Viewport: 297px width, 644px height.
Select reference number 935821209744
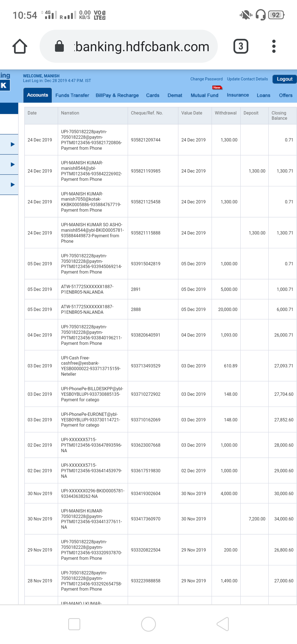click(x=146, y=140)
